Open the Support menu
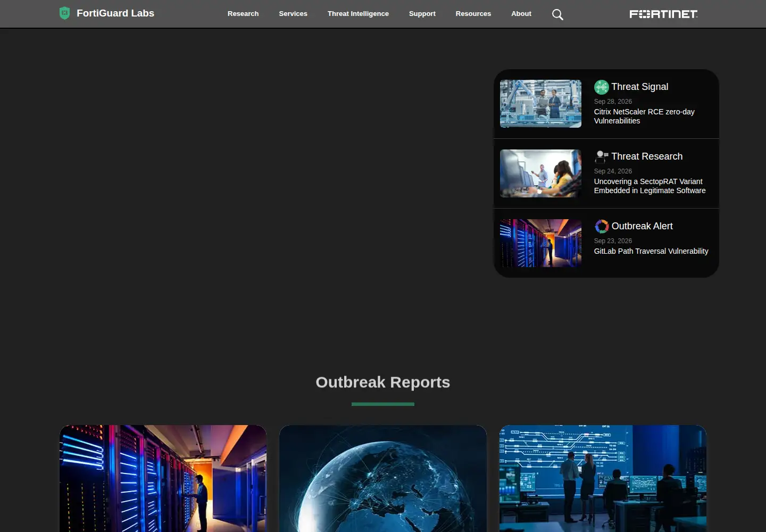The width and height of the screenshot is (766, 532). [x=422, y=14]
